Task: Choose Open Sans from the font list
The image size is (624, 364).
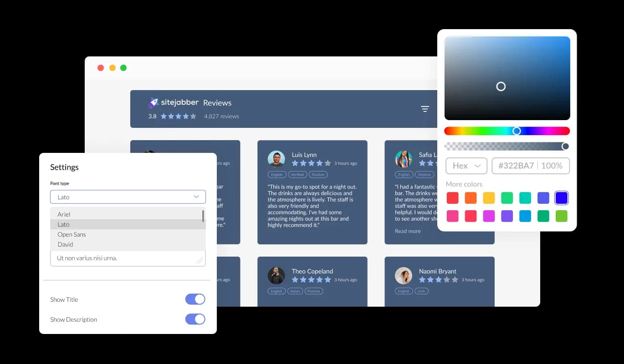Action: coord(72,234)
